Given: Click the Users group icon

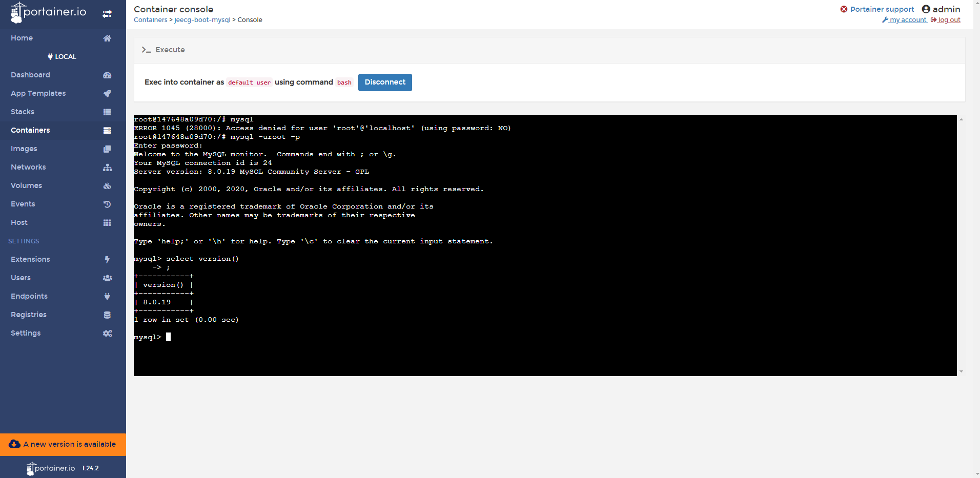Looking at the screenshot, I should 107,278.
